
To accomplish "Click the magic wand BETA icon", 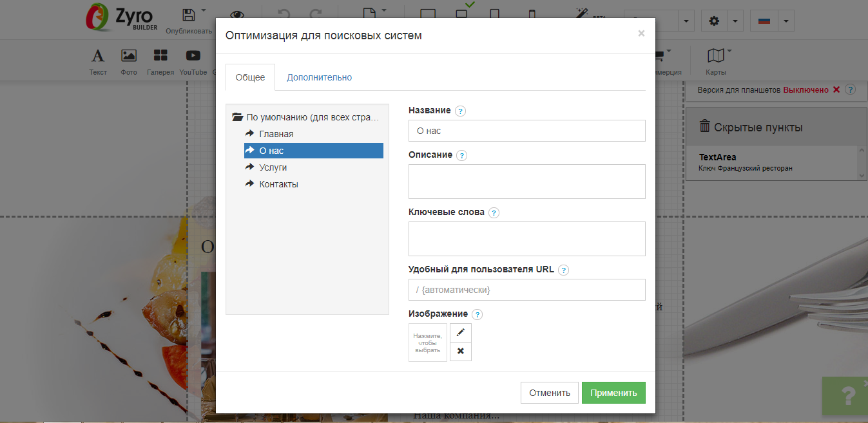I will click(583, 14).
